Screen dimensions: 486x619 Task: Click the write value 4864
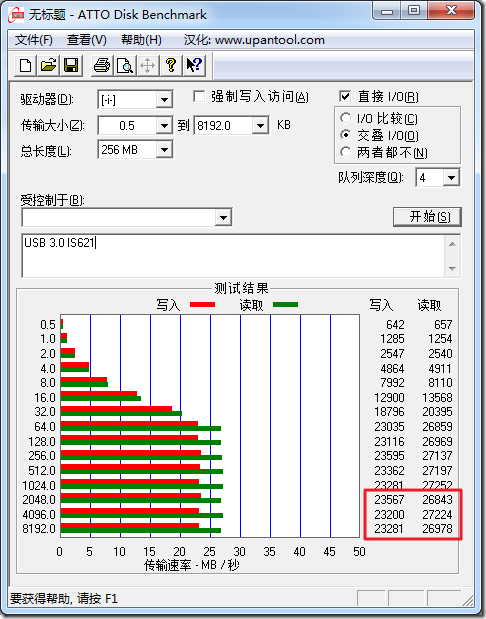392,368
